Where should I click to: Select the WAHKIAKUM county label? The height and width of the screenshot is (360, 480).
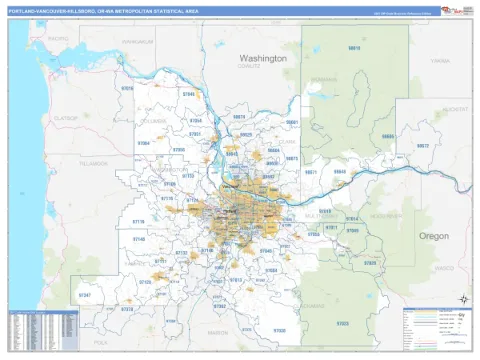point(137,42)
